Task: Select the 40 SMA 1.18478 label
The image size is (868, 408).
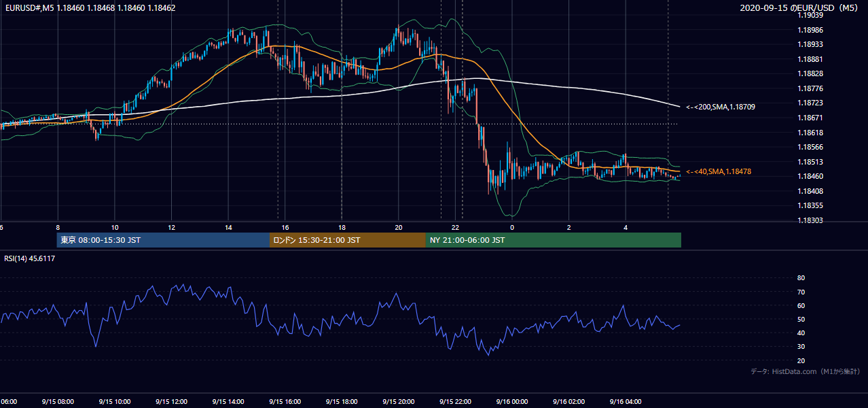Action: [x=719, y=171]
